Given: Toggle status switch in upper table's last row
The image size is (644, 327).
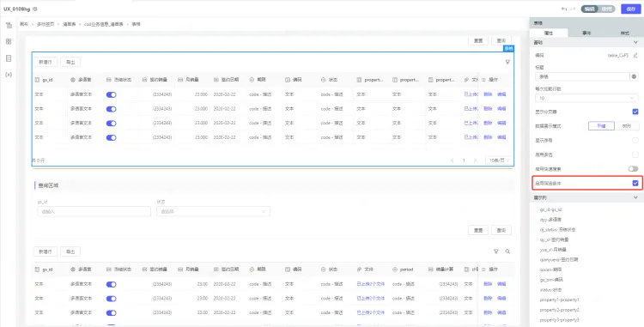Looking at the screenshot, I should coord(112,137).
